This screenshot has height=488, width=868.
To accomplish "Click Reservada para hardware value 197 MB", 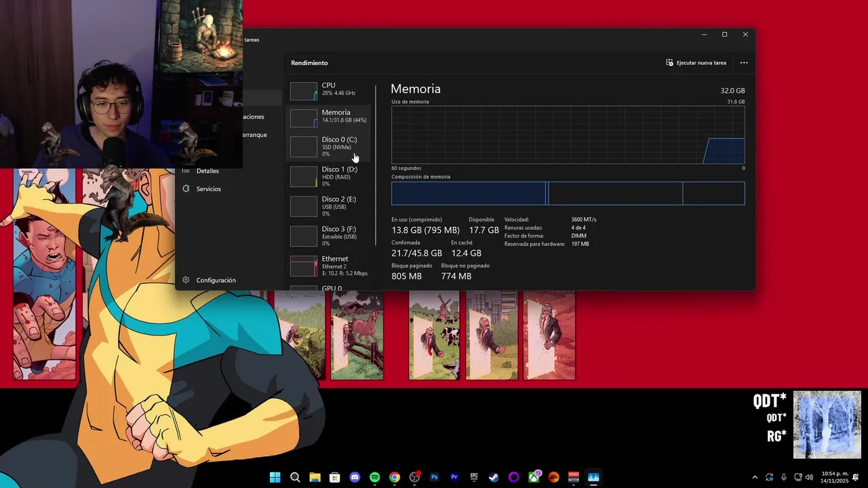I will pos(580,244).
